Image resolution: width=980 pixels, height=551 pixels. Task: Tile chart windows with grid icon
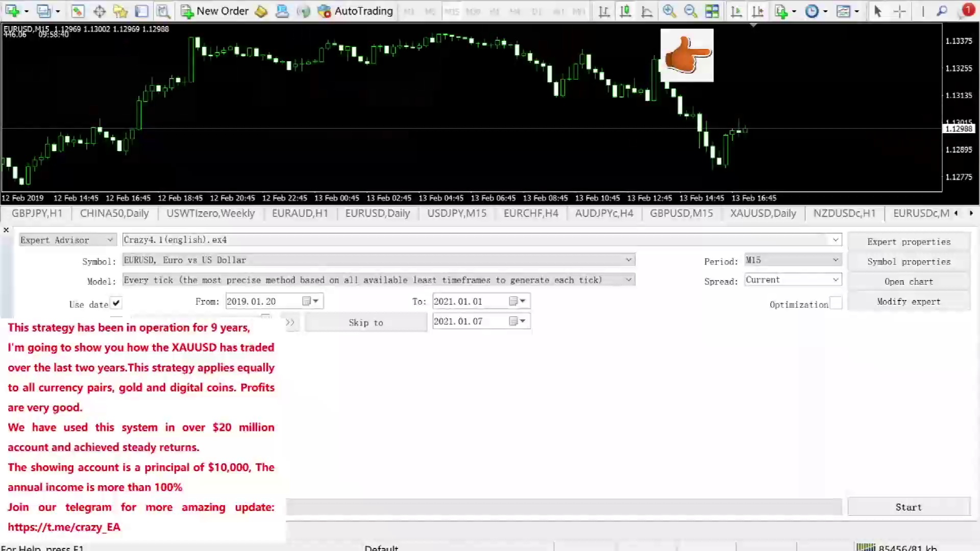click(x=712, y=11)
